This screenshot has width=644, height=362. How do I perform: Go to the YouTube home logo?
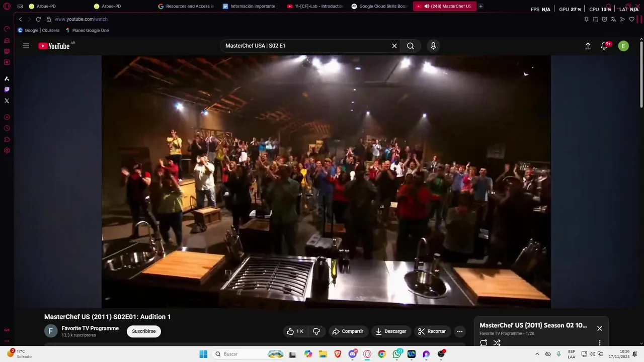click(x=54, y=46)
